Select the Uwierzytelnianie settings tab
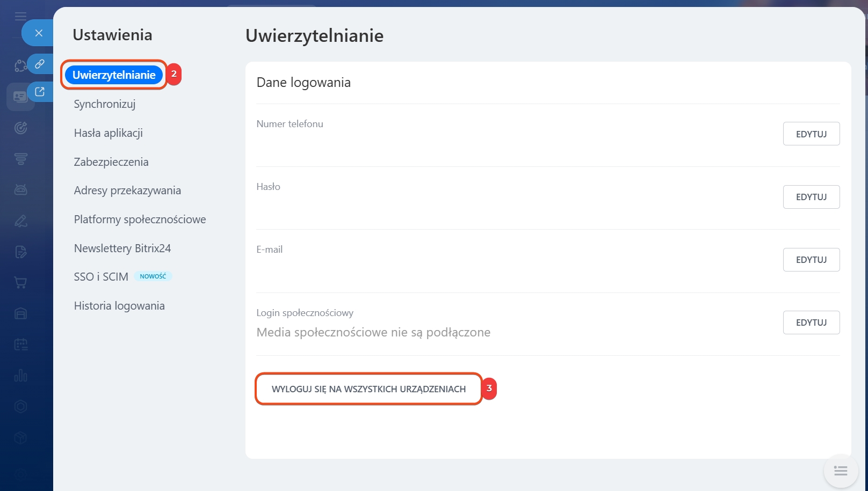 (114, 75)
